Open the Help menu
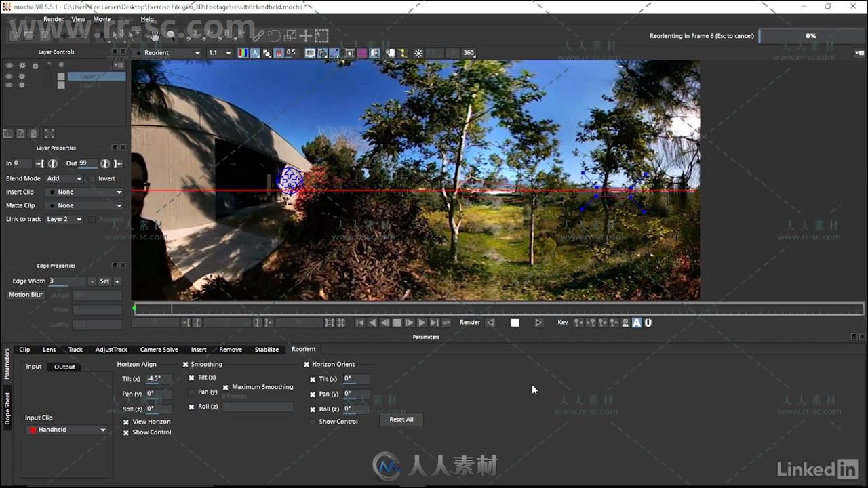Image resolution: width=868 pixels, height=488 pixels. (147, 19)
